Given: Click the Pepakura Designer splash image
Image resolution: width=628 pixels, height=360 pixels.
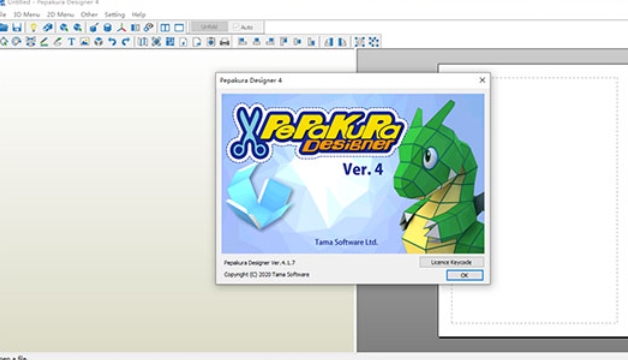Looking at the screenshot, I should tap(353, 173).
